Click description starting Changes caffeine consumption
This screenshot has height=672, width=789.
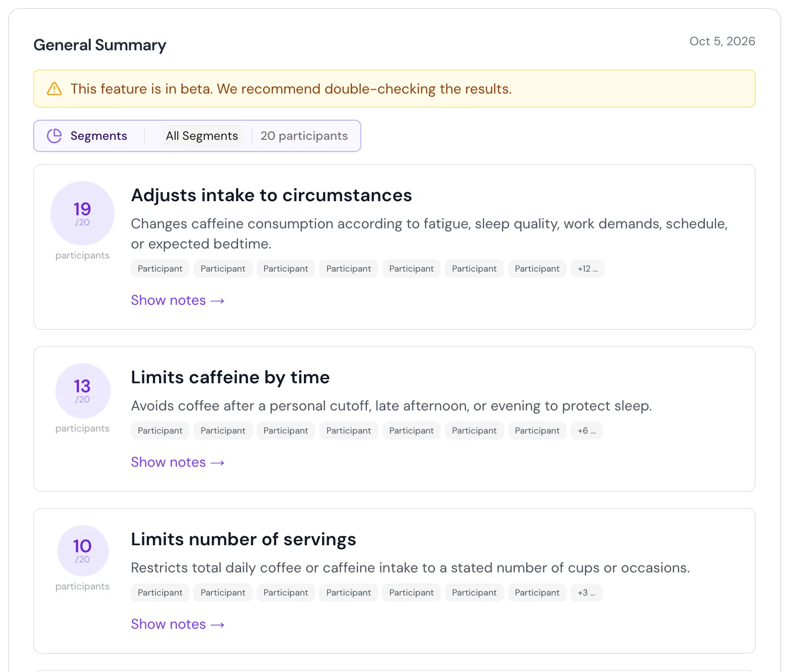coord(429,234)
